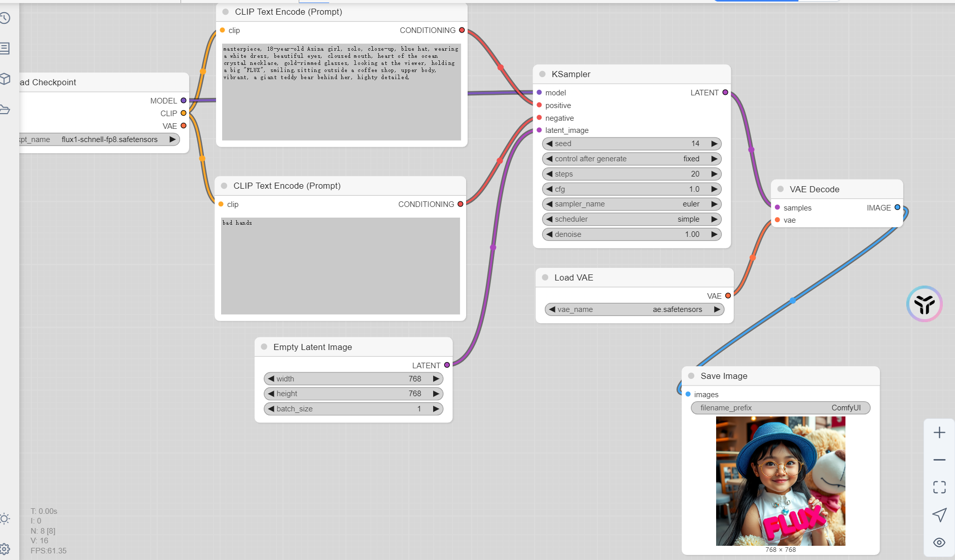Click the Load Checkpoint CLIP output port
Screen dimensions: 955x560
(184, 113)
